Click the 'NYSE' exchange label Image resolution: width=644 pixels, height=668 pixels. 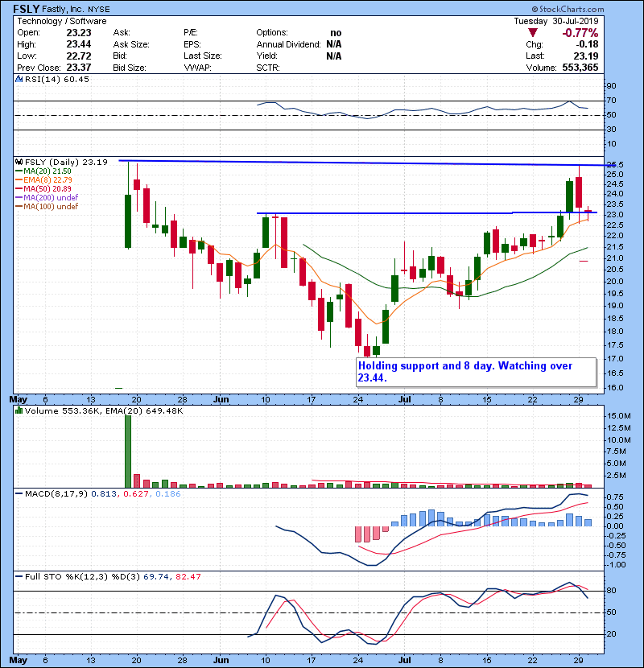(x=99, y=10)
